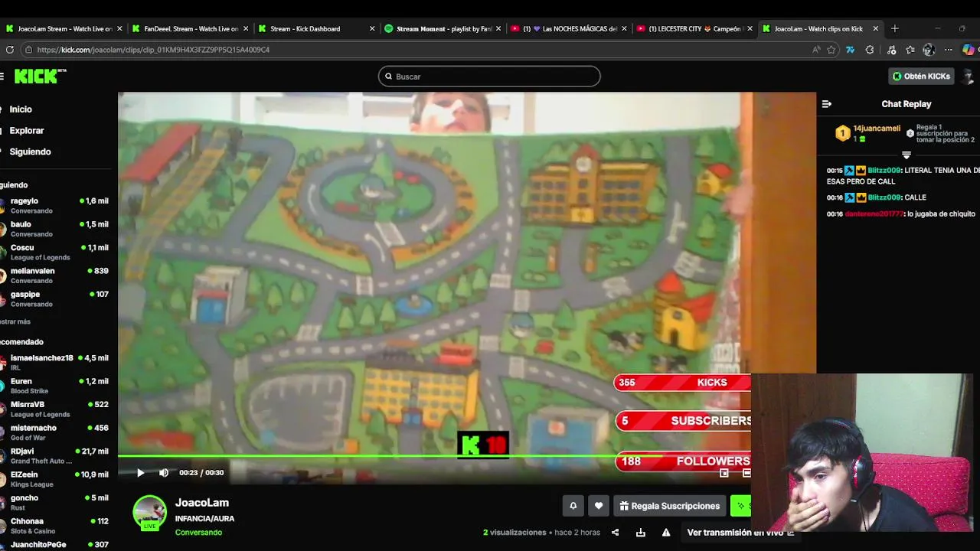This screenshot has width=980, height=551.
Task: Click the green subscribe button beside Regala Suscripciones
Action: point(741,506)
